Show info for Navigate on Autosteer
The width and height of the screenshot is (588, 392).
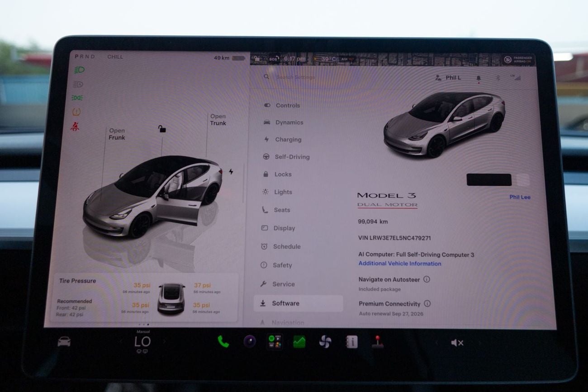pyautogui.click(x=426, y=279)
